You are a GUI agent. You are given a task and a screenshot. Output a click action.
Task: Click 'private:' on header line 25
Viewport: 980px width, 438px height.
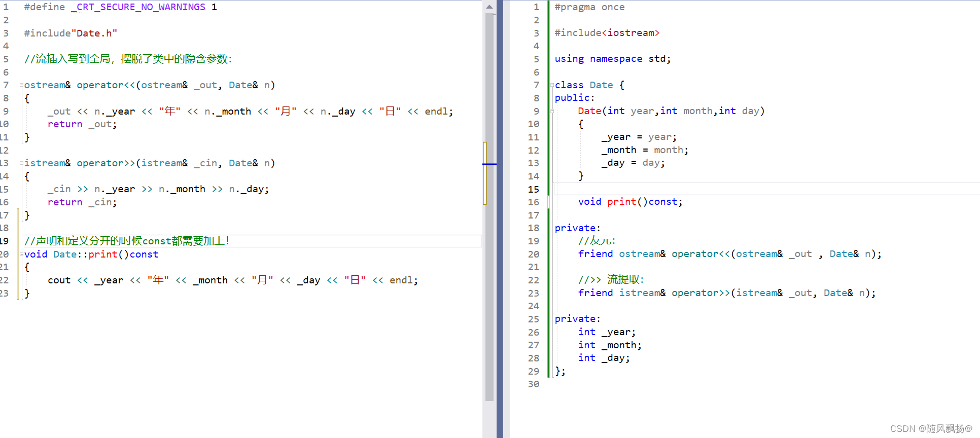pos(578,319)
